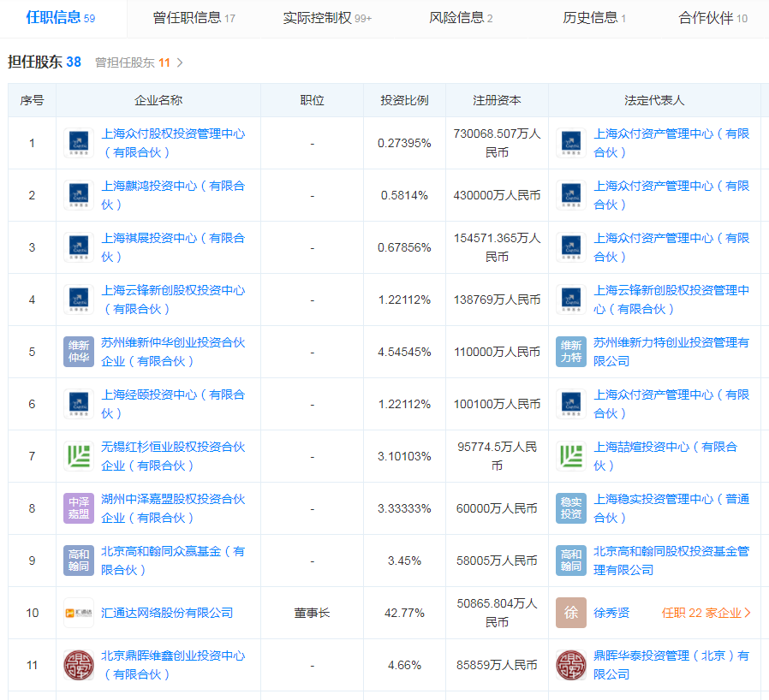Go to the 合作伙伴 tab
This screenshot has height=700, width=769.
[x=712, y=18]
